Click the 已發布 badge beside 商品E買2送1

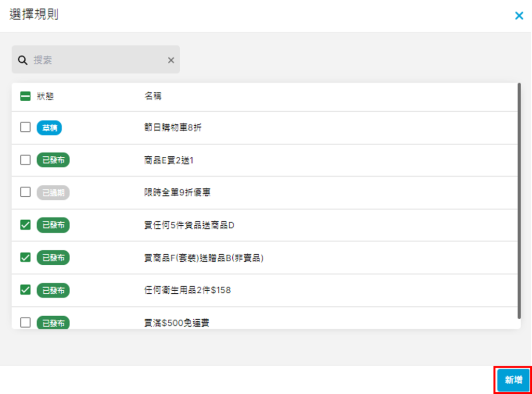point(53,160)
